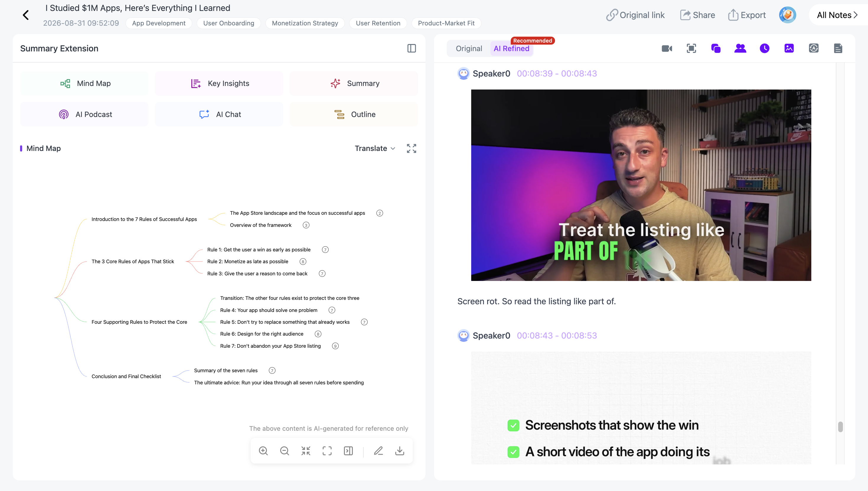Select the User Retention tag

(378, 23)
